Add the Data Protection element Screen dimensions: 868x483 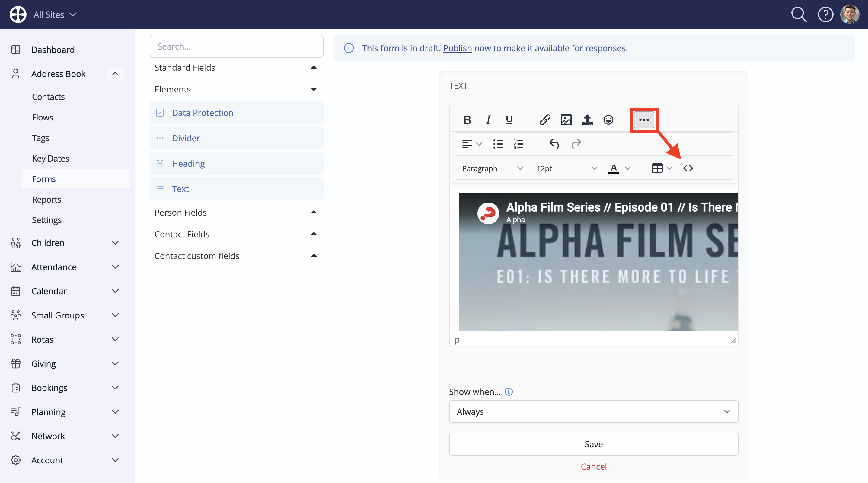237,113
